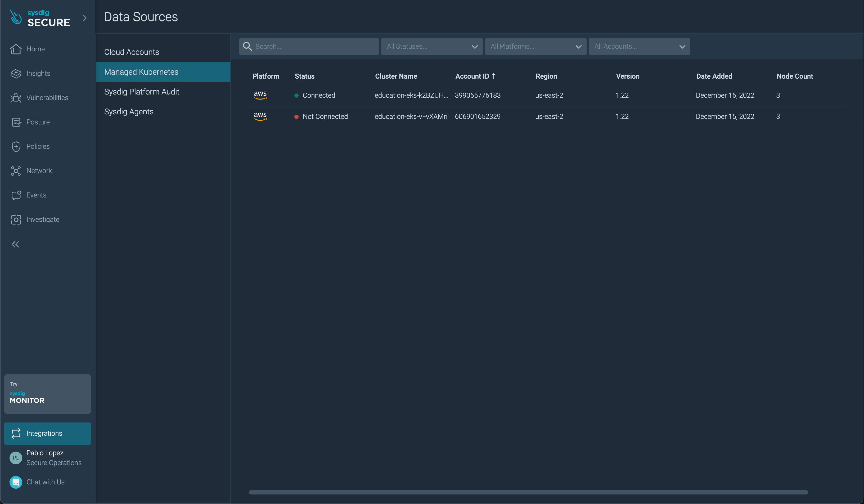Open the Network nodes icon
Viewport: 864px width, 504px height.
[16, 171]
